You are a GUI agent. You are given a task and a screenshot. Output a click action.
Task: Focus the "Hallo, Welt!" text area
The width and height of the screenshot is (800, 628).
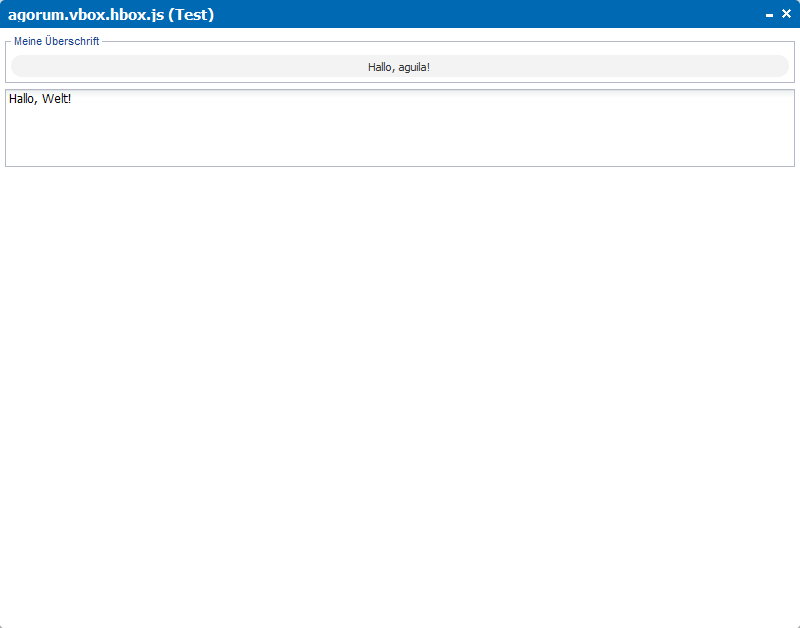tap(399, 128)
